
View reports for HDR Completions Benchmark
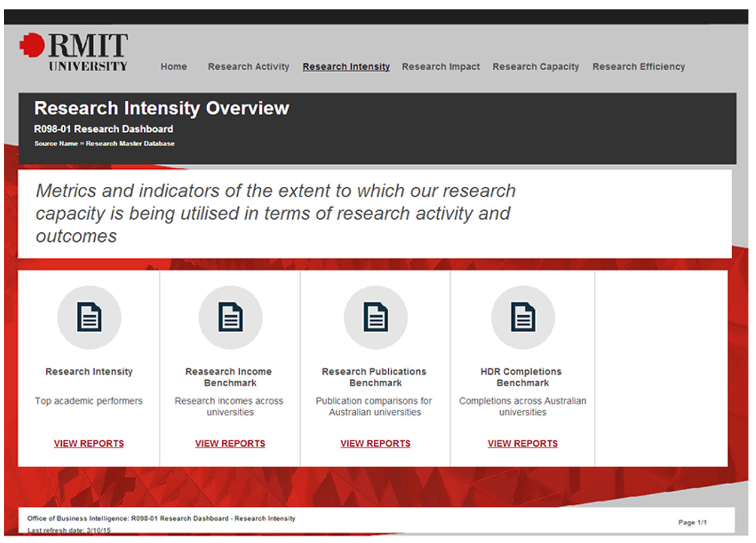click(x=522, y=443)
